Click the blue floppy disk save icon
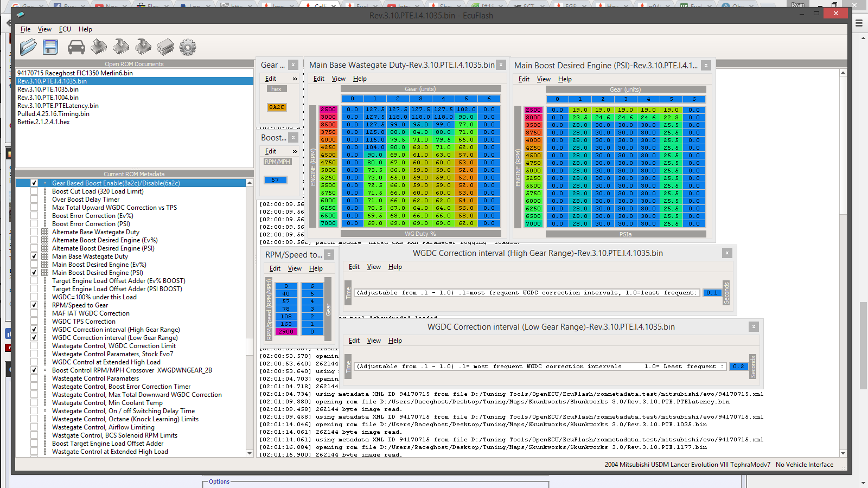868x488 pixels. pyautogui.click(x=50, y=47)
